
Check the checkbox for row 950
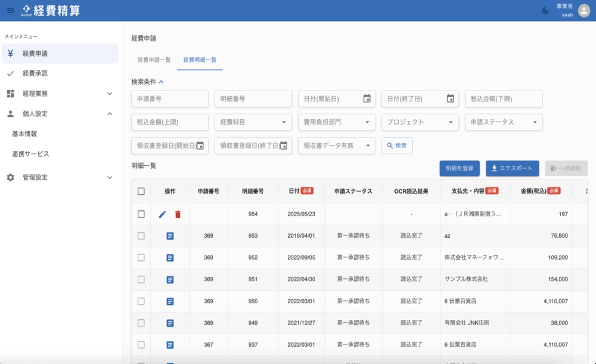(x=141, y=301)
